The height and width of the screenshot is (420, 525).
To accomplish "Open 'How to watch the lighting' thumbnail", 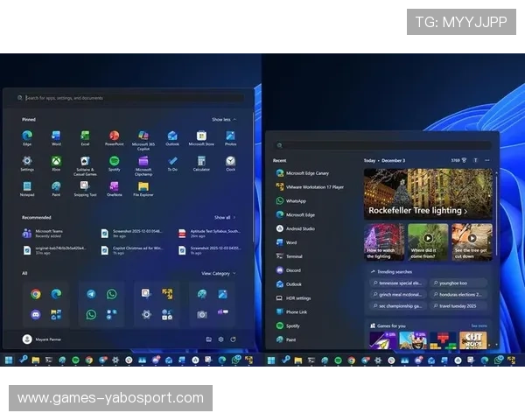I will point(384,241).
